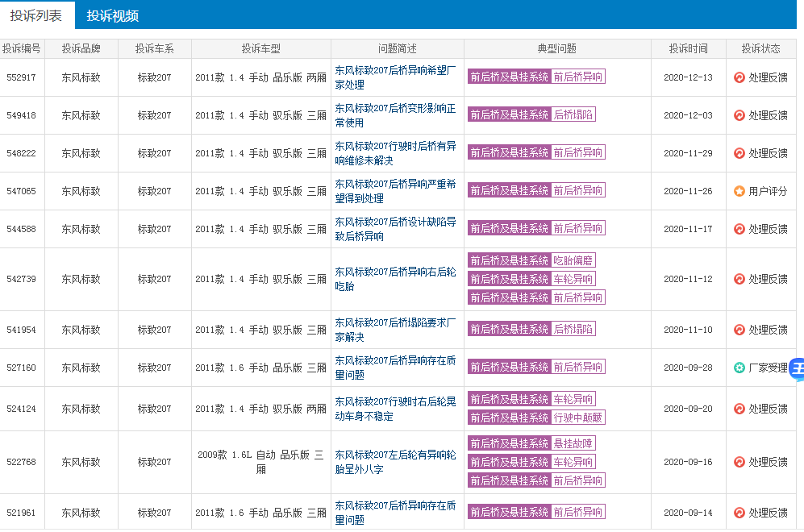Click the 后桥塌陷 tag in row 541954
Screen dimensions: 804x532
tap(573, 329)
